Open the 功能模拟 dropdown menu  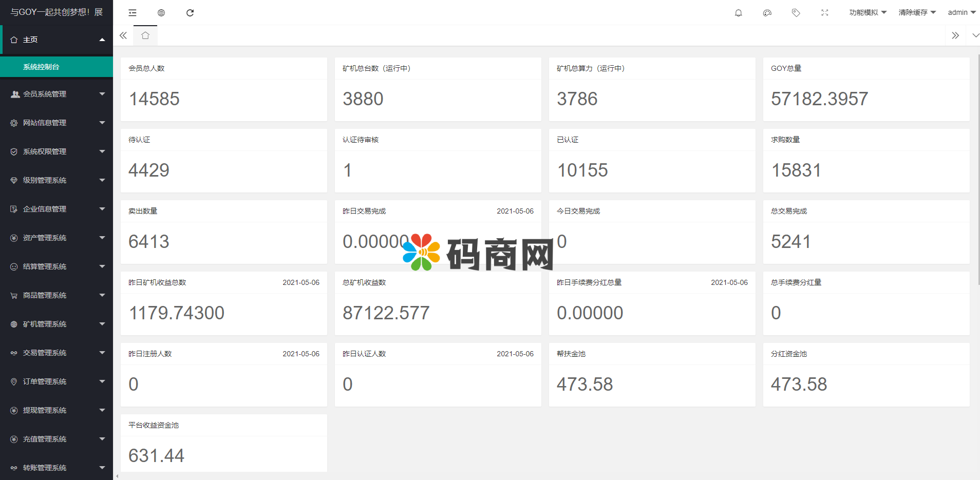868,13
